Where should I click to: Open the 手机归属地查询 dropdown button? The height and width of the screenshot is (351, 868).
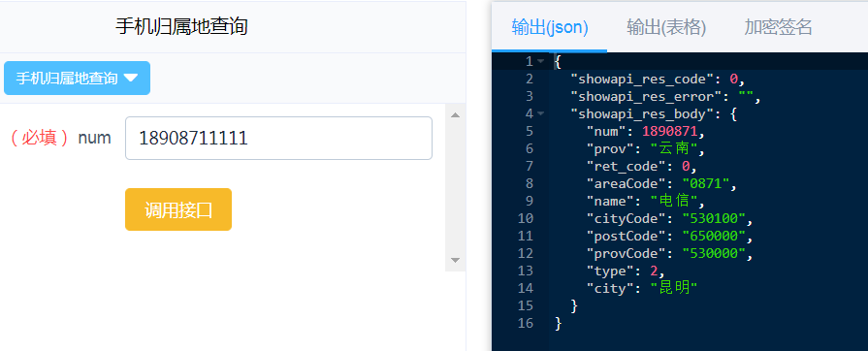point(77,79)
